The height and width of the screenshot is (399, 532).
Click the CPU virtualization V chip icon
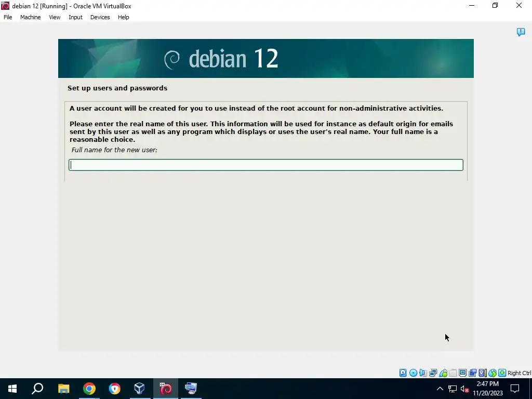pyautogui.click(x=482, y=373)
